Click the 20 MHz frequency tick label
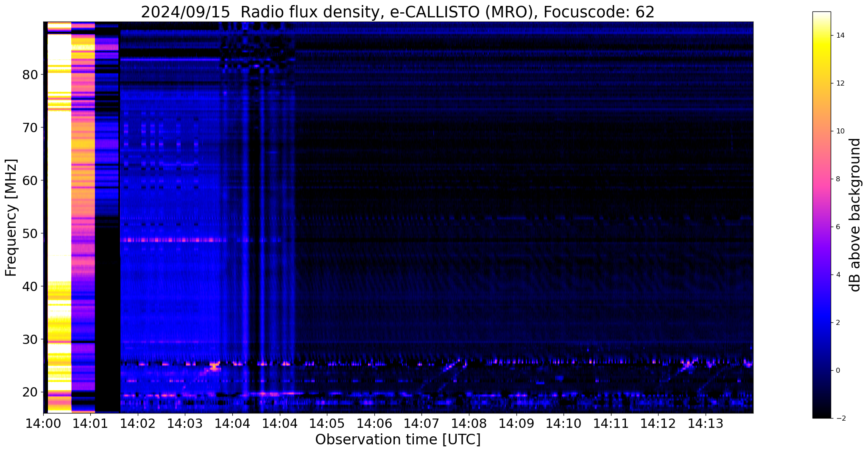This screenshot has width=868, height=452. (x=30, y=392)
